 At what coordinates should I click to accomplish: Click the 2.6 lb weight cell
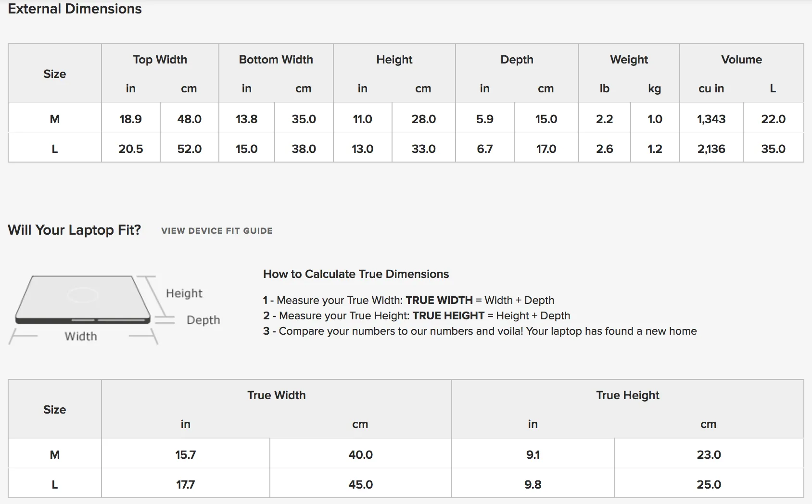tap(605, 149)
